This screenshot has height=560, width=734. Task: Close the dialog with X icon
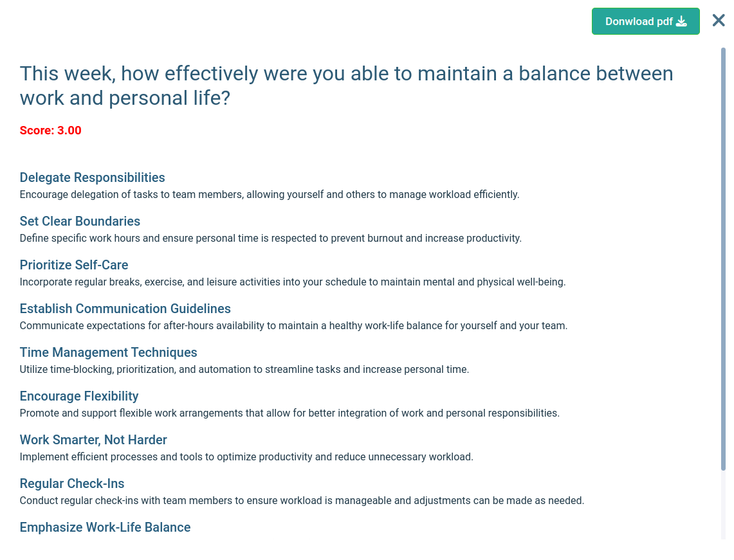(x=719, y=20)
